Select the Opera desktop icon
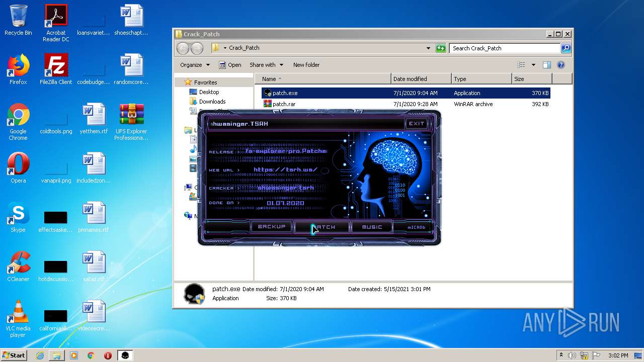The width and height of the screenshot is (644, 362). pyautogui.click(x=18, y=168)
